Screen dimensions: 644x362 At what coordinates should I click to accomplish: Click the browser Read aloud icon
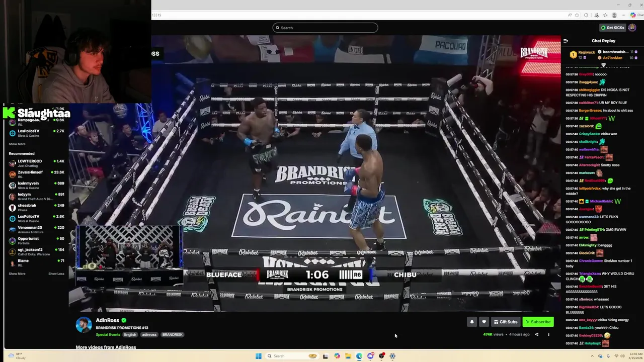[x=570, y=15]
